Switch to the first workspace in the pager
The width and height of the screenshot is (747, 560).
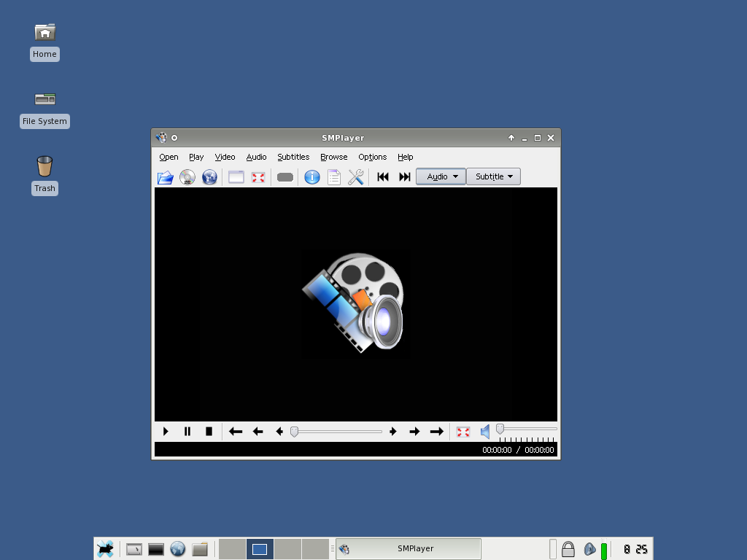click(233, 549)
